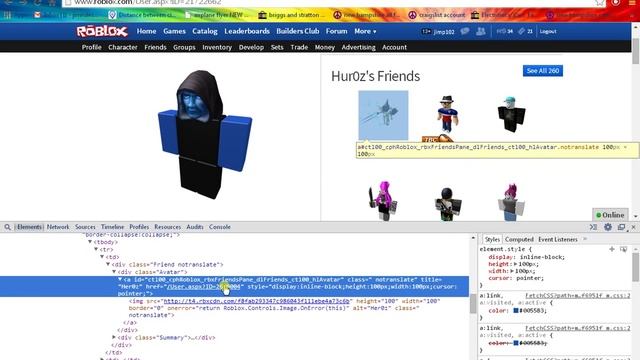Click the See All 260 button
The image size is (640, 360).
point(542,71)
